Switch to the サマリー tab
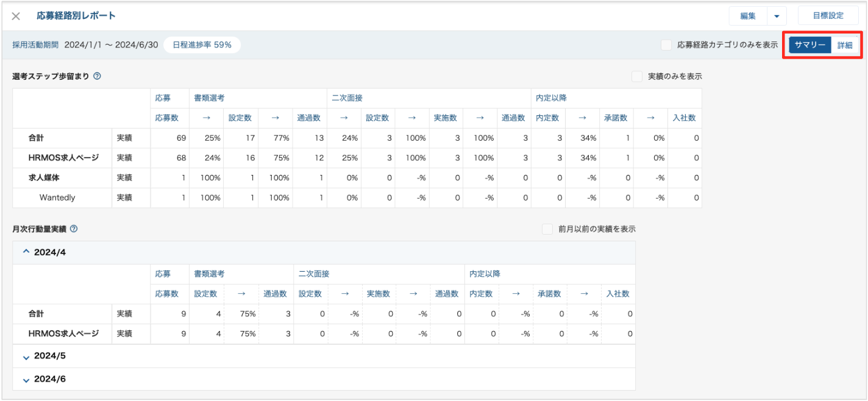The image size is (868, 401). tap(810, 45)
